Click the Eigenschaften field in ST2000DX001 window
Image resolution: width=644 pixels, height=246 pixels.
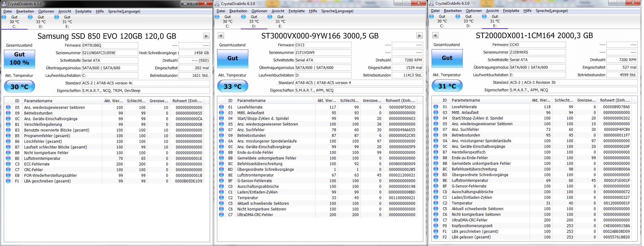click(x=573, y=90)
